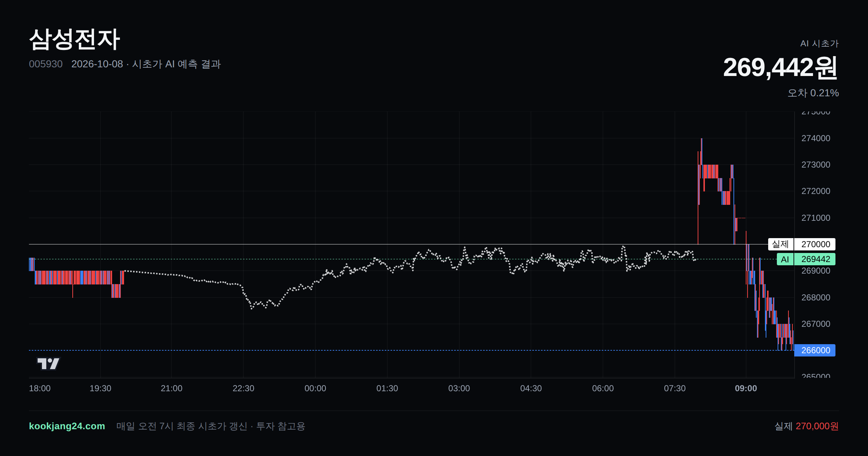Screen dimensions: 868x456
Task: Click the 18:00 time axis label
Action: tap(40, 388)
